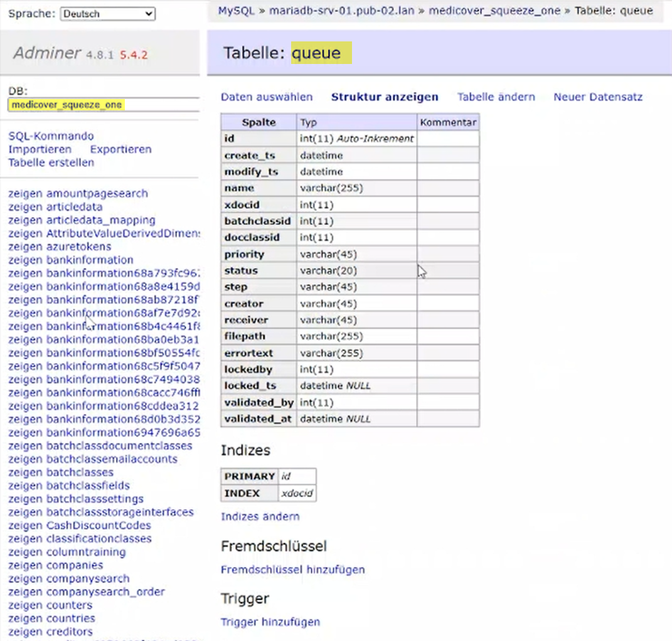This screenshot has width=672, height=641.
Task: Select the Struktur anzeigen tab
Action: pyautogui.click(x=385, y=97)
